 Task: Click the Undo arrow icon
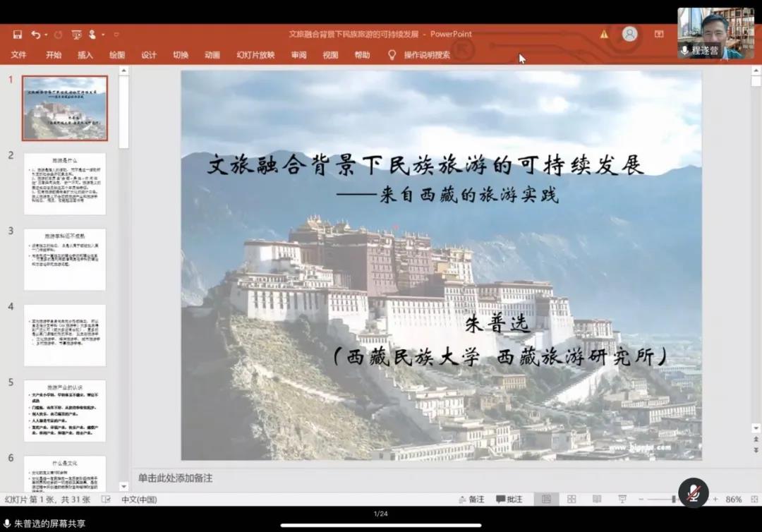click(x=35, y=35)
